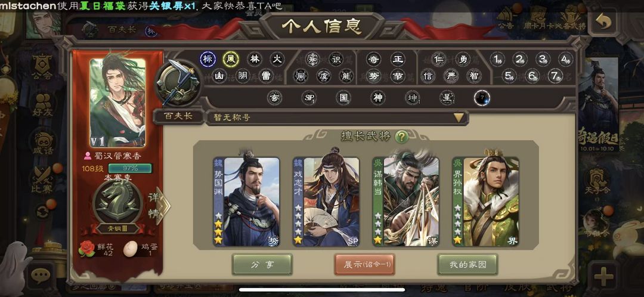Tap the plus icon at bottom right

[603, 276]
